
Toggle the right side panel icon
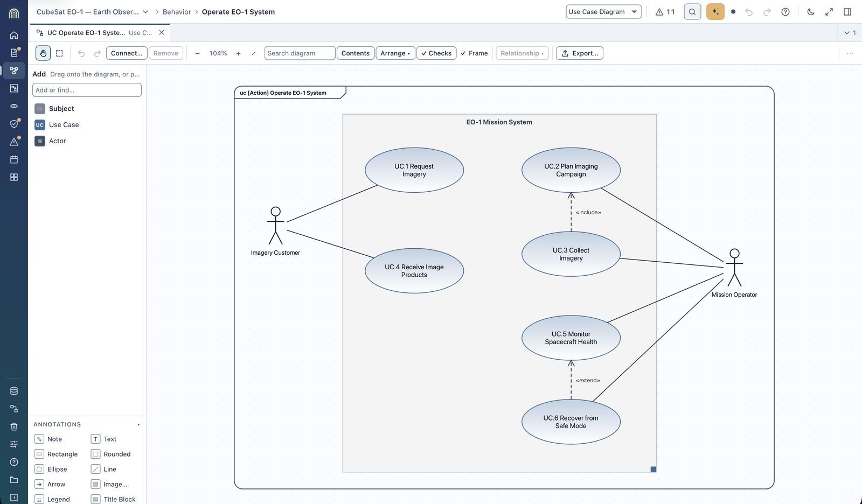click(847, 12)
